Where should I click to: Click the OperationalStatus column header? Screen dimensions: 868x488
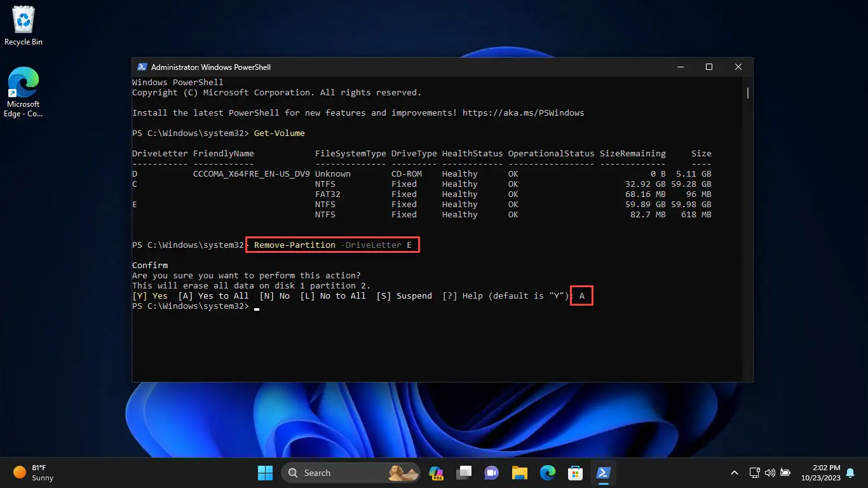pos(552,154)
